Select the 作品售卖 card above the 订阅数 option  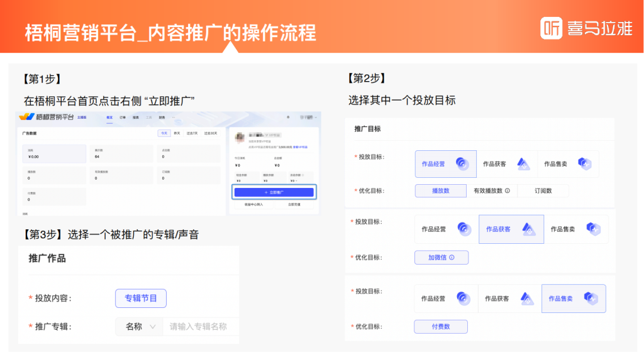(568, 164)
